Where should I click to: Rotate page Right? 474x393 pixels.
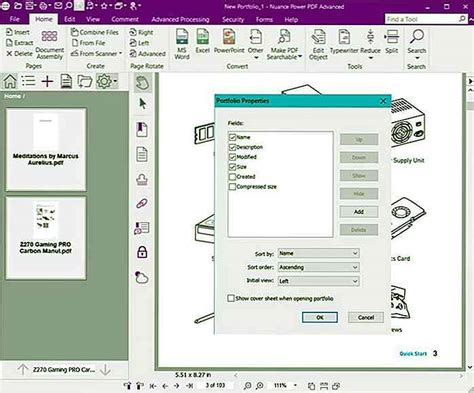[x=141, y=32]
